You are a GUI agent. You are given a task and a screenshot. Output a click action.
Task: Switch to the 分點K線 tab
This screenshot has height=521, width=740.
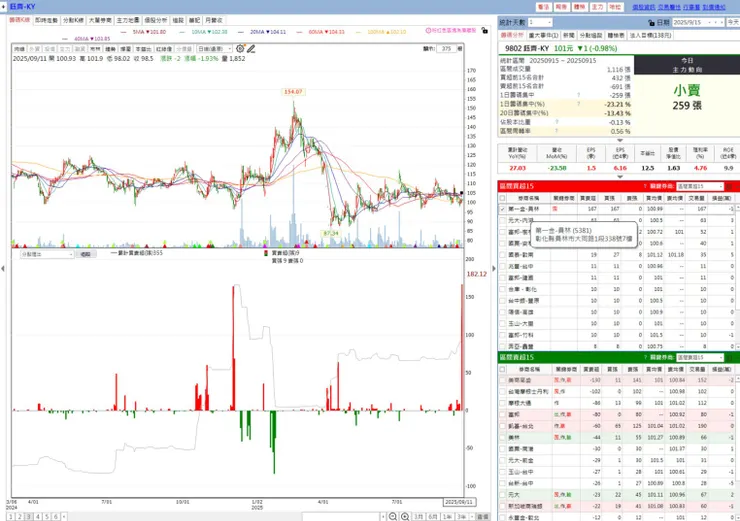pyautogui.click(x=73, y=20)
